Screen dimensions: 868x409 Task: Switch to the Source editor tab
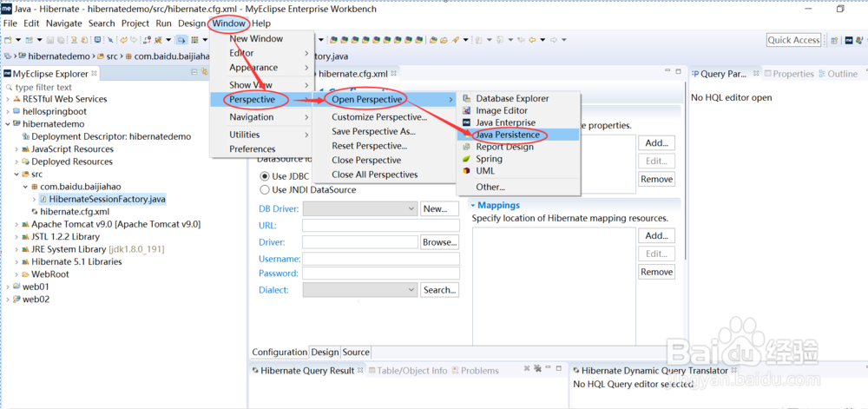coord(356,352)
